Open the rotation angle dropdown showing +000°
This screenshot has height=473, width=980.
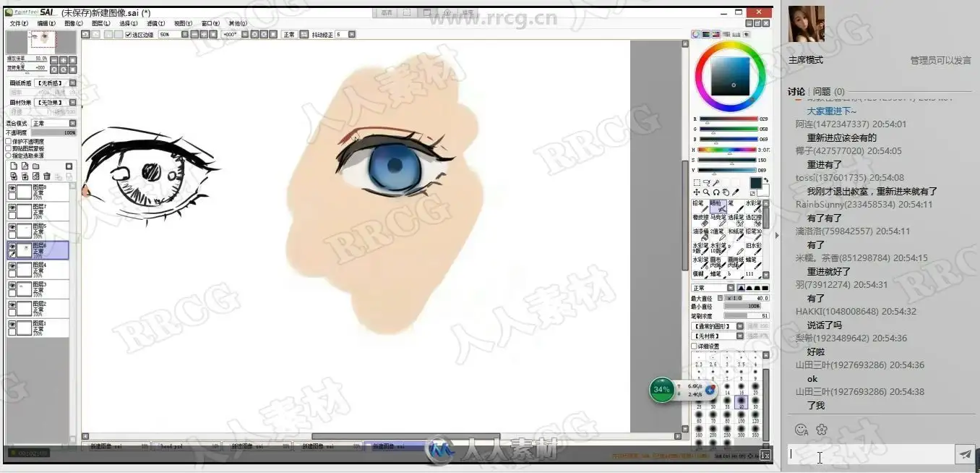point(244,34)
